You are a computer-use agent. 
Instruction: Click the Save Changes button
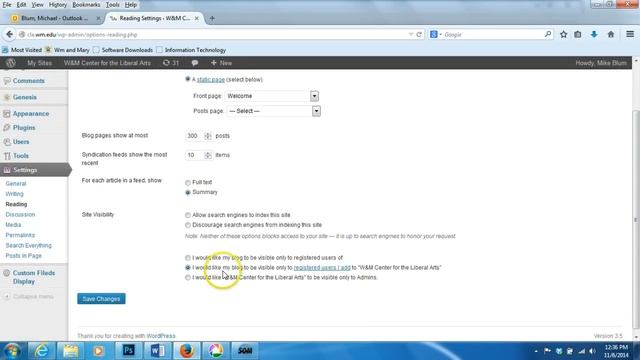point(101,299)
